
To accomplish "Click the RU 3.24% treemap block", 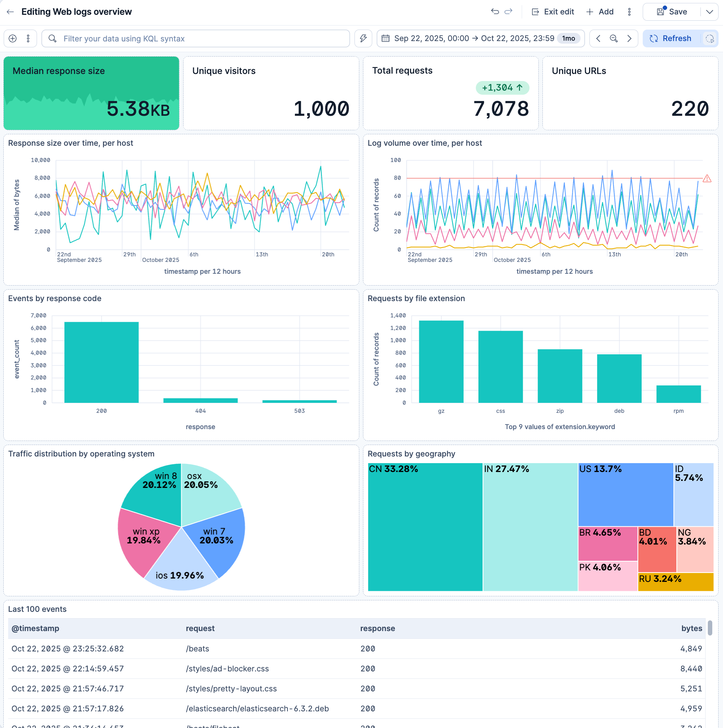I will [x=676, y=582].
